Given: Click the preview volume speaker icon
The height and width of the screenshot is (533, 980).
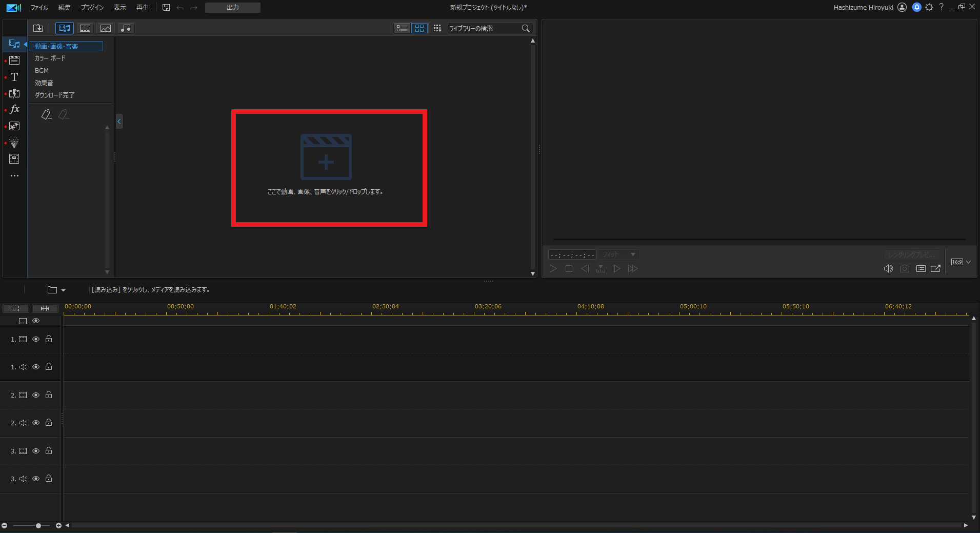Looking at the screenshot, I should coord(888,269).
